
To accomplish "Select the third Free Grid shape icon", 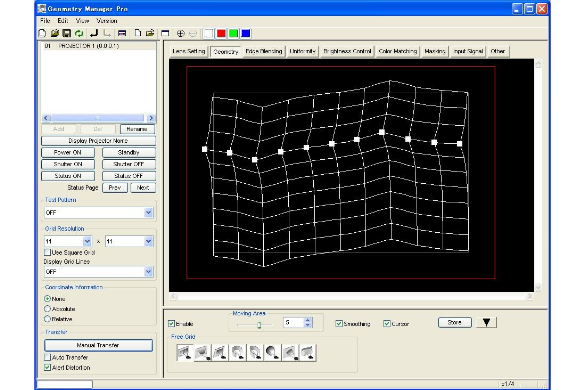I will tap(220, 352).
